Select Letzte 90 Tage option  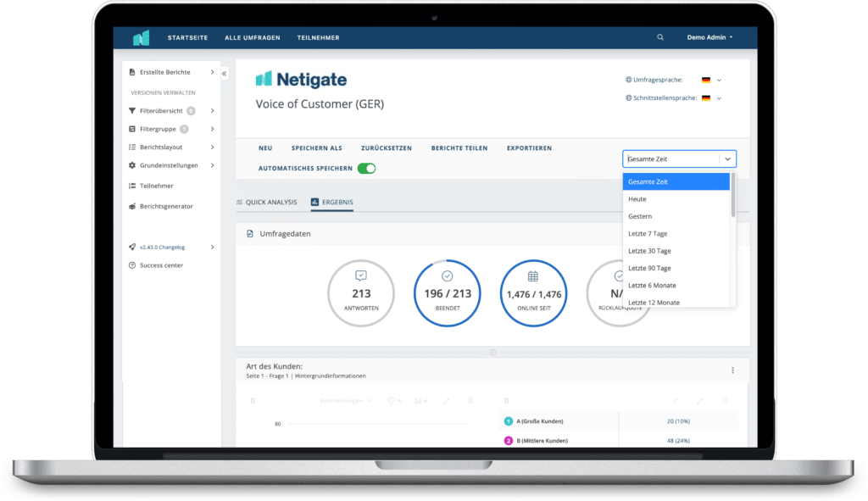pos(676,268)
